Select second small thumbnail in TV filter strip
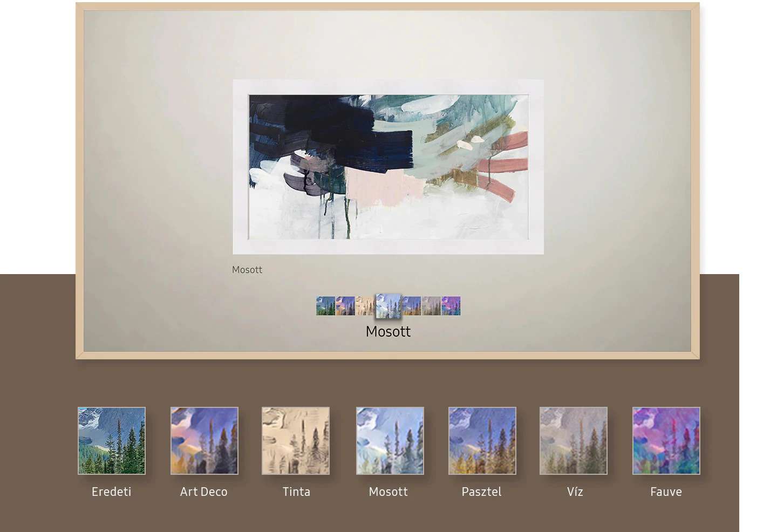Viewport: 777px width, 532px height. point(345,306)
